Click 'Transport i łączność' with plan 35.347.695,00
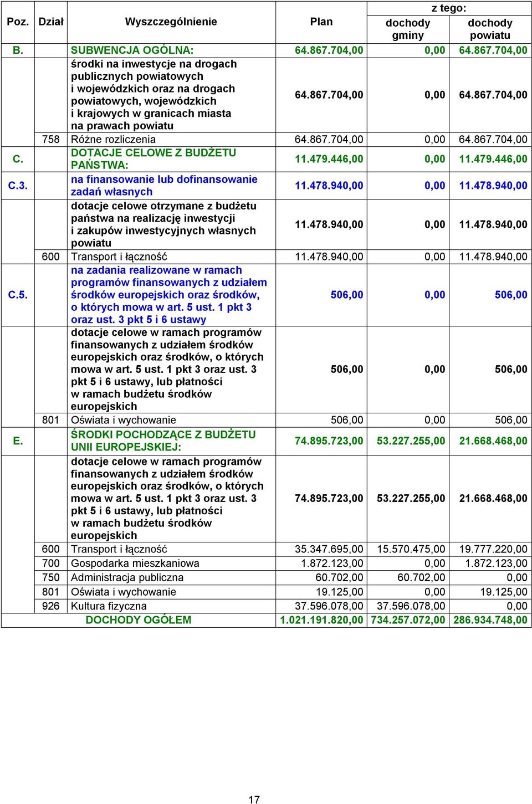The width and height of the screenshot is (532, 804). pyautogui.click(x=119, y=550)
